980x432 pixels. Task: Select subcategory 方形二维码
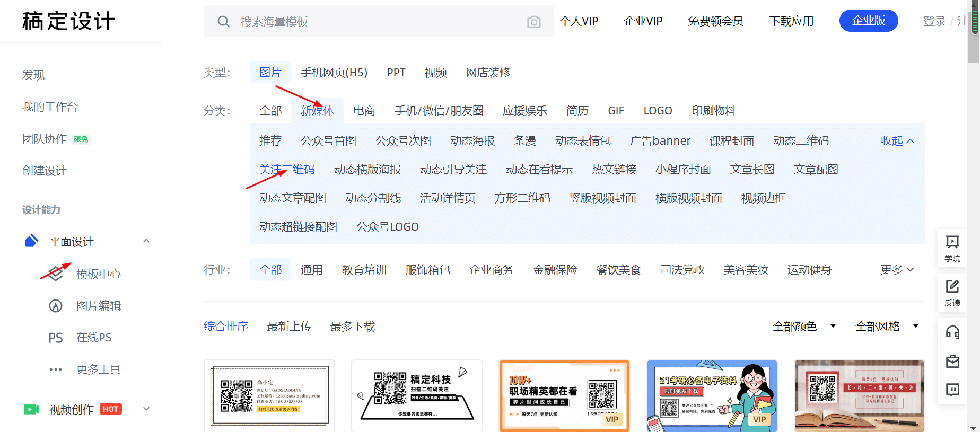point(522,198)
